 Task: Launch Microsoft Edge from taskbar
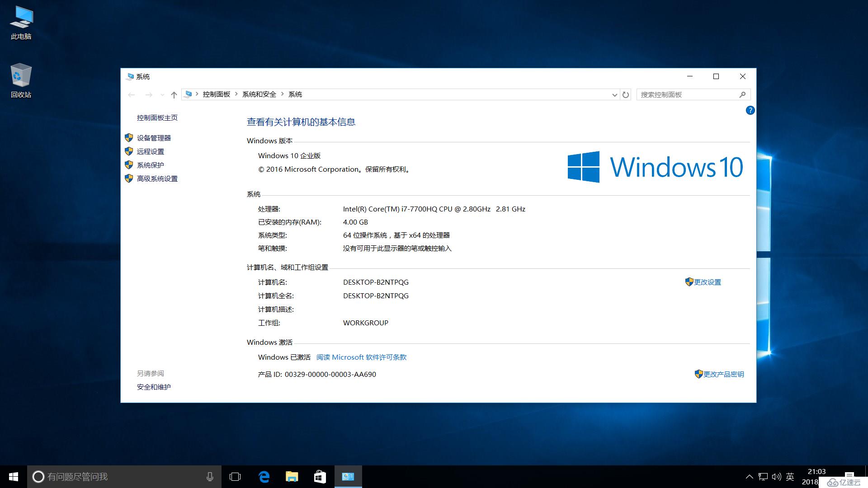264,477
